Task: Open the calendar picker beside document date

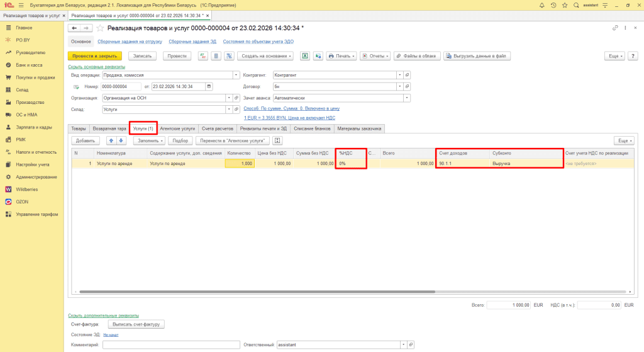Action: 209,86
